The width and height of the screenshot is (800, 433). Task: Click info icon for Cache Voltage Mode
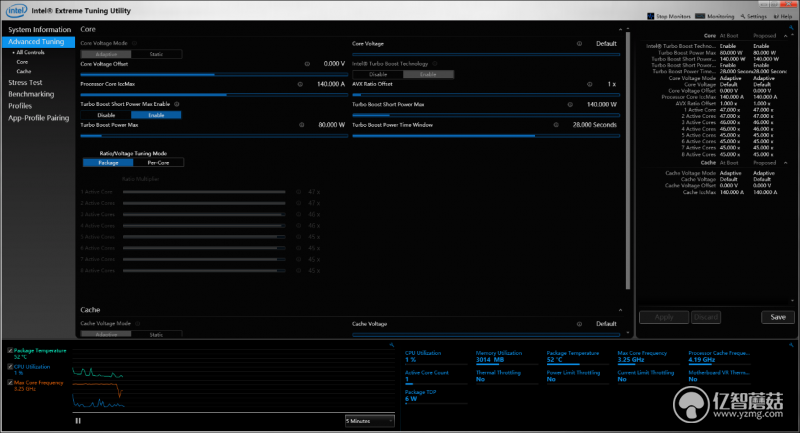click(x=138, y=323)
